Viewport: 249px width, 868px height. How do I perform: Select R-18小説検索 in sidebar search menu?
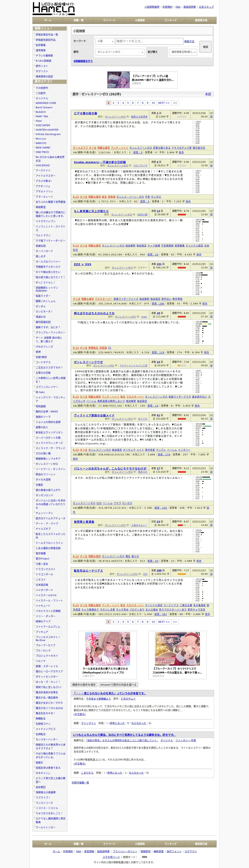pyautogui.click(x=43, y=61)
